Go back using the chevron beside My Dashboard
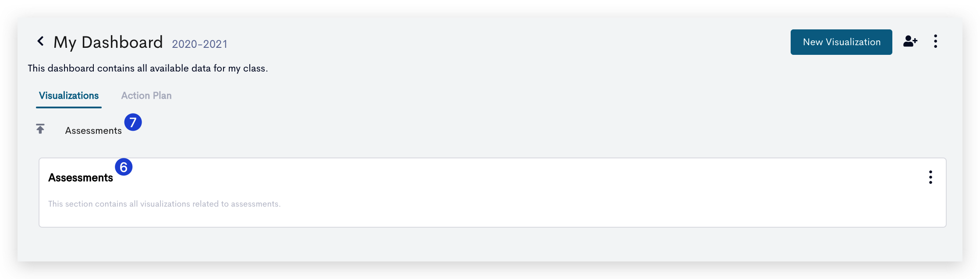The height and width of the screenshot is (279, 980). [x=40, y=41]
